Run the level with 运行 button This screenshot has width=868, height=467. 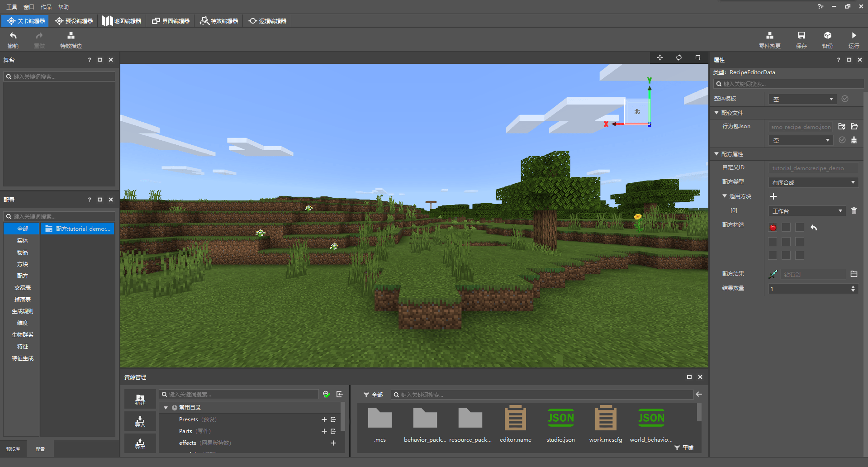click(x=854, y=40)
